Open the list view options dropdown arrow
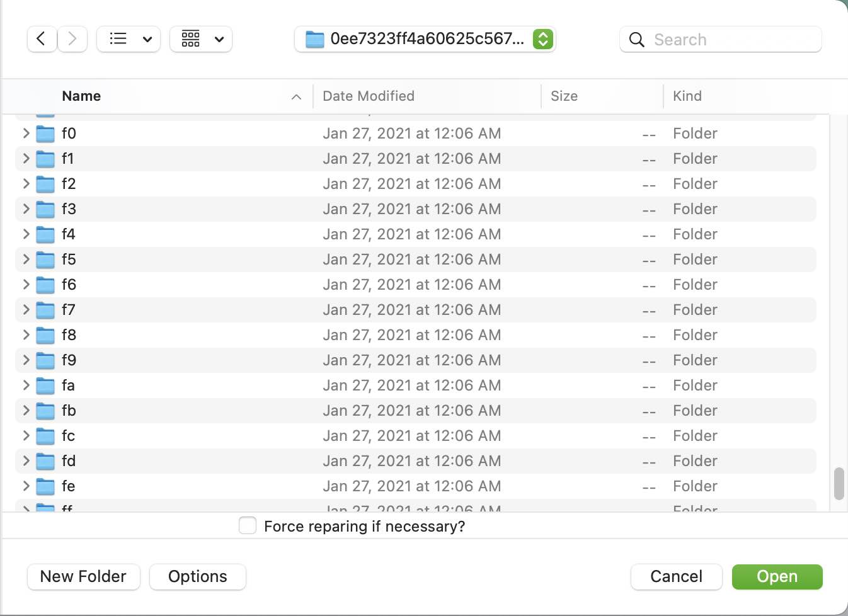 pos(147,40)
